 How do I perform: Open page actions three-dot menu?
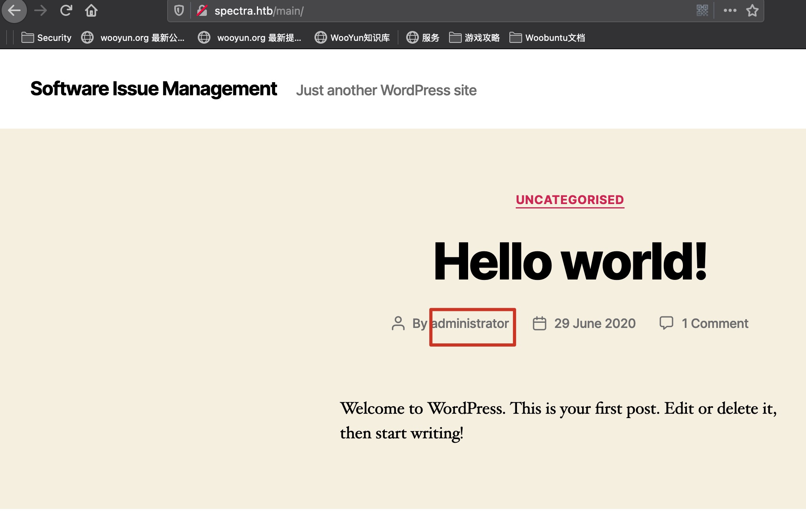pos(730,11)
